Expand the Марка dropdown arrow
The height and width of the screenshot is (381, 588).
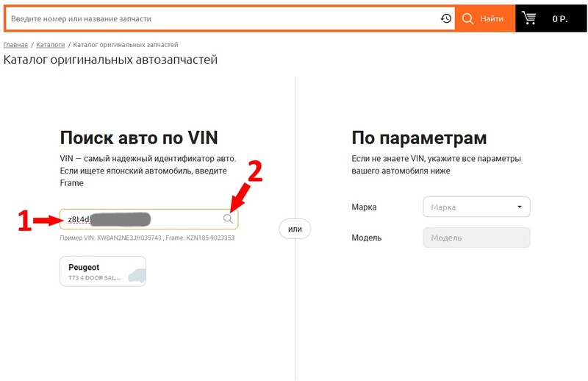[520, 207]
